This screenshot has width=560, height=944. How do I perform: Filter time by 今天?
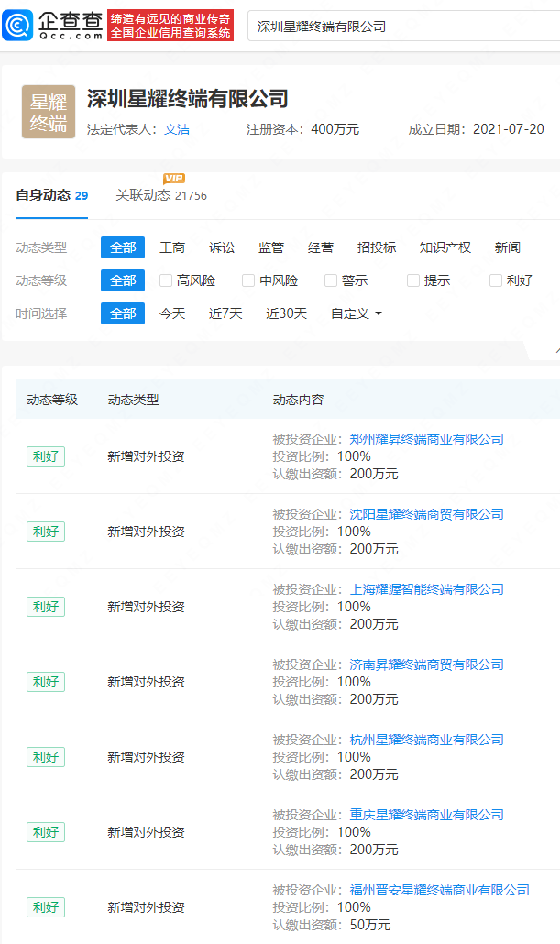click(x=172, y=313)
